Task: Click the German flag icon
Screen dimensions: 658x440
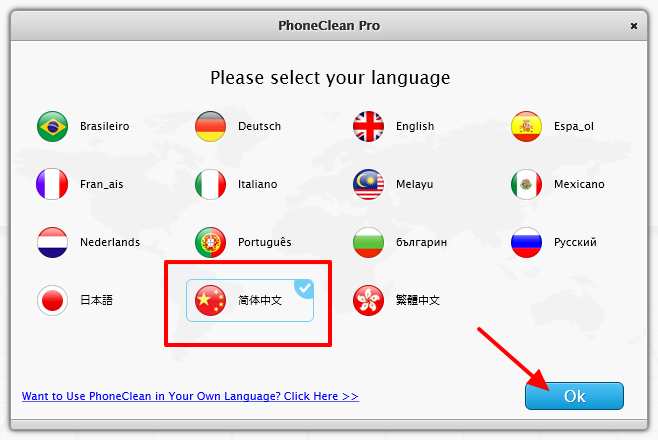Action: pos(210,126)
